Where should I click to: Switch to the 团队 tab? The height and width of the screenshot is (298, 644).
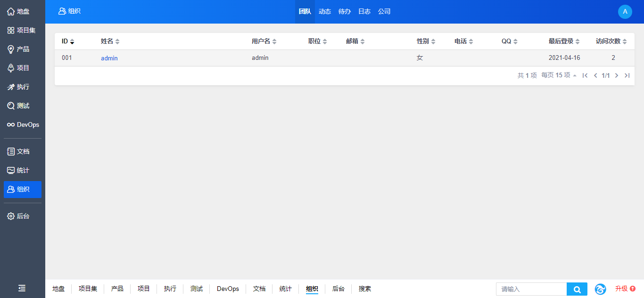pyautogui.click(x=305, y=12)
